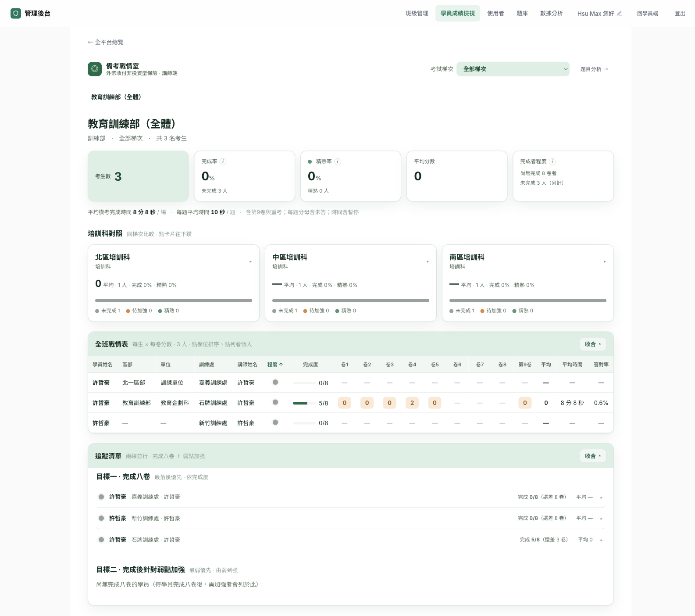Click the 登出 logout link
The image size is (695, 616).
point(680,14)
